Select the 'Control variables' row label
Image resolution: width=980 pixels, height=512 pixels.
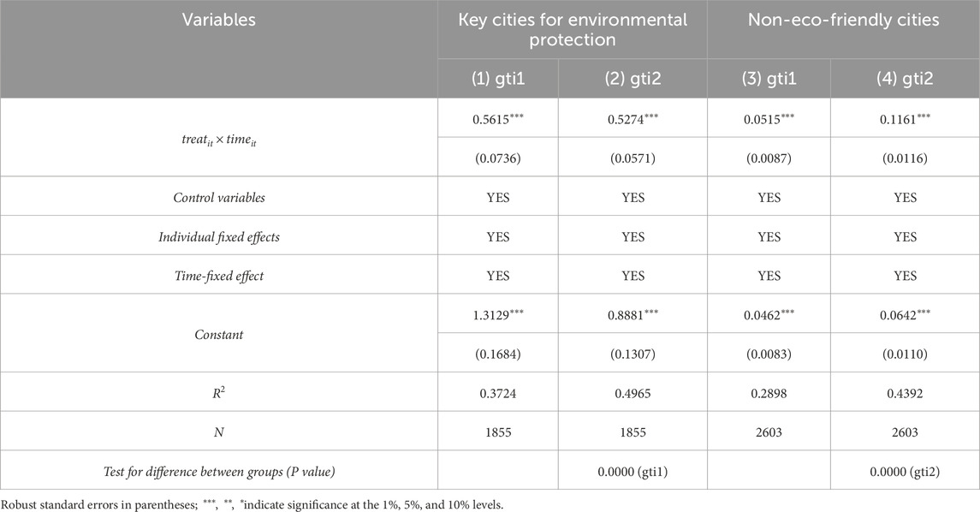218,197
